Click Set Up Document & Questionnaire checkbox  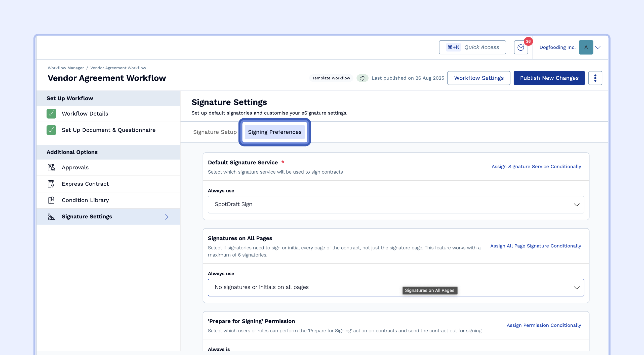click(51, 130)
